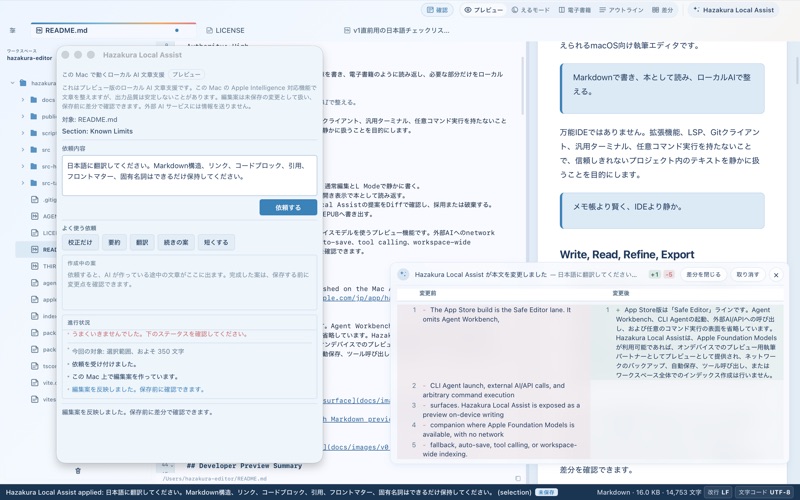800x500 pixels.
Task: Click the editor vertical scrollbar
Action: click(x=522, y=86)
